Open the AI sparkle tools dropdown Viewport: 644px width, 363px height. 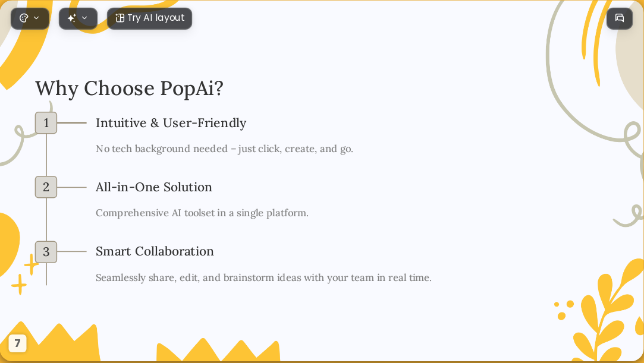78,18
